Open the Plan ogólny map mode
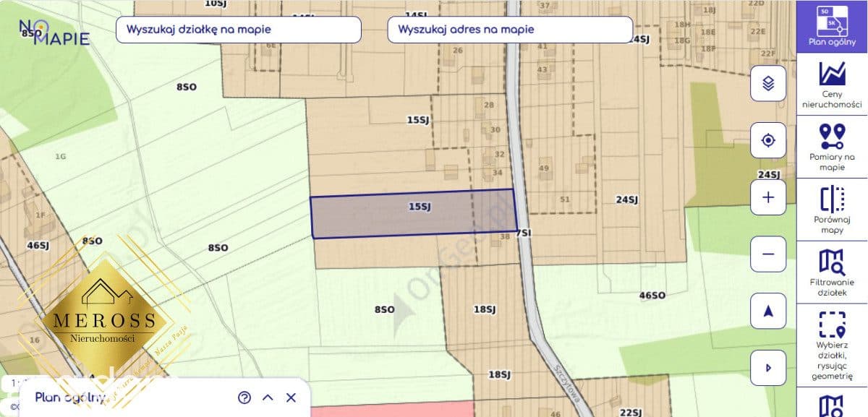The image size is (868, 417). [832, 26]
